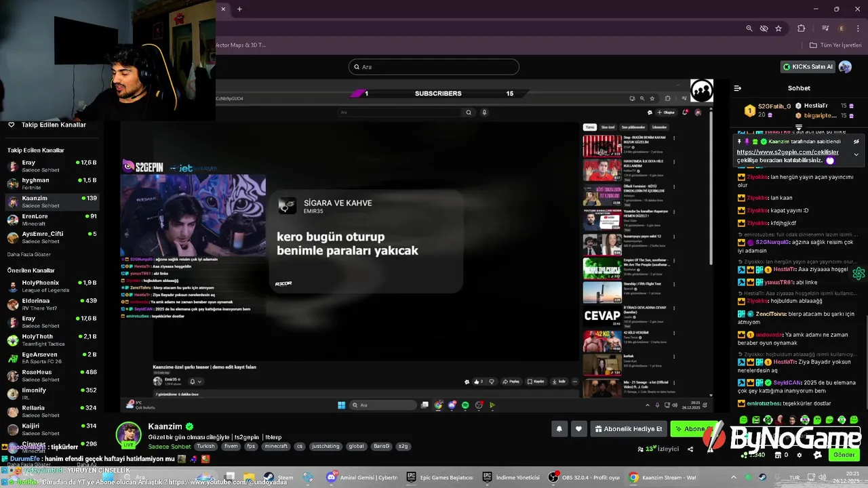Click the heart icon beside Takip Edilen Kanallar

pyautogui.click(x=12, y=125)
